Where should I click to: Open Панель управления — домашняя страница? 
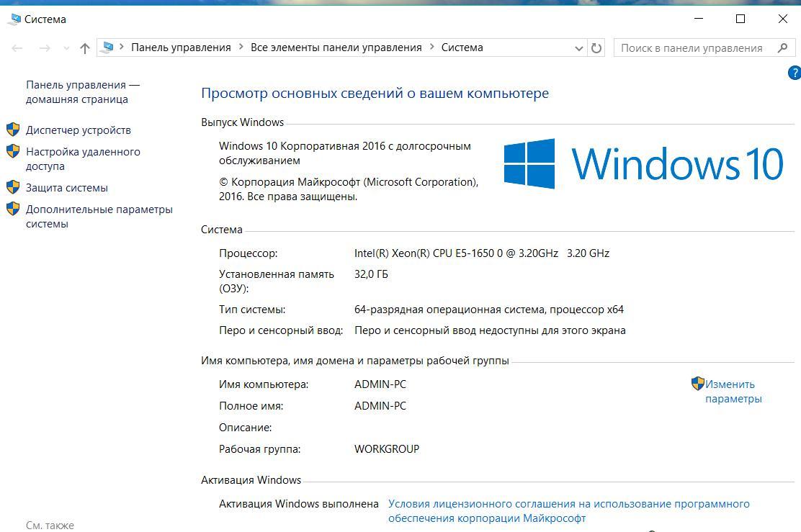point(83,92)
